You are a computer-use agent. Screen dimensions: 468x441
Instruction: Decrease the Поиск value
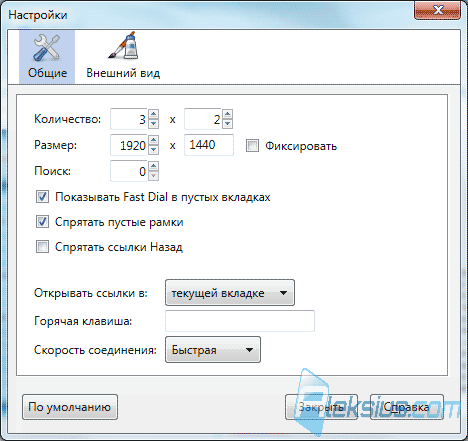[153, 176]
